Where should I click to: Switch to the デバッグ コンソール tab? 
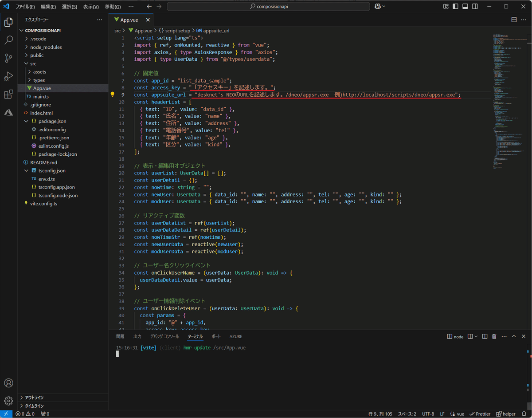point(164,336)
